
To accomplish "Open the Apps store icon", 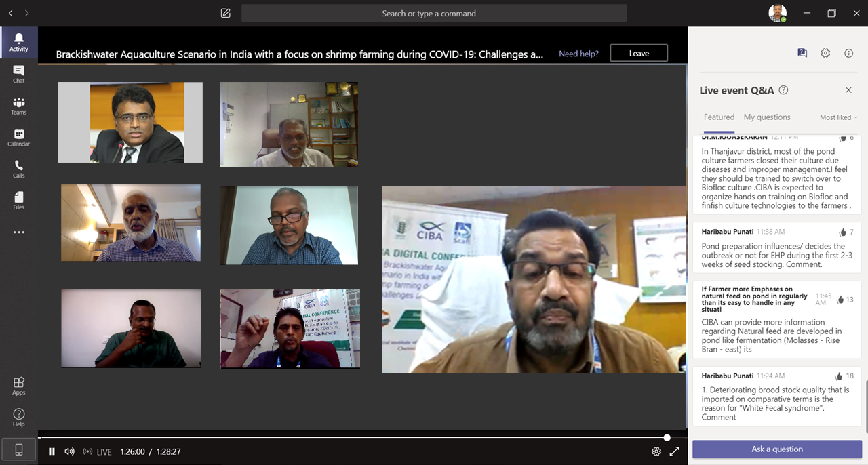I will (x=18, y=386).
